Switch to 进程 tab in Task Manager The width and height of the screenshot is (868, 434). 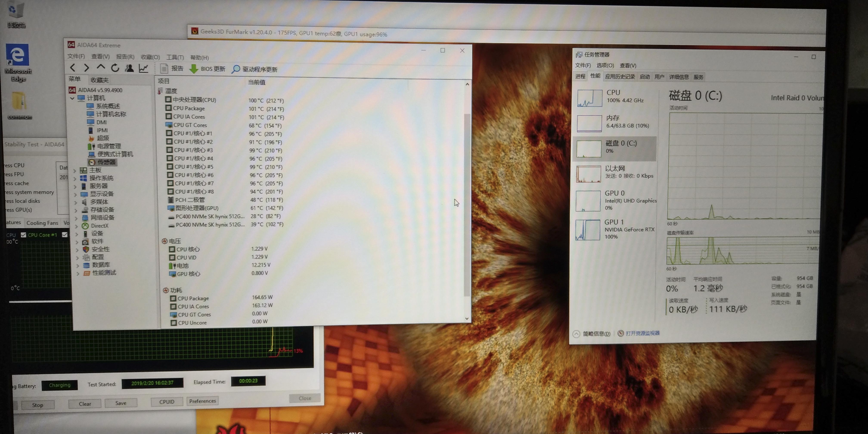tap(580, 76)
